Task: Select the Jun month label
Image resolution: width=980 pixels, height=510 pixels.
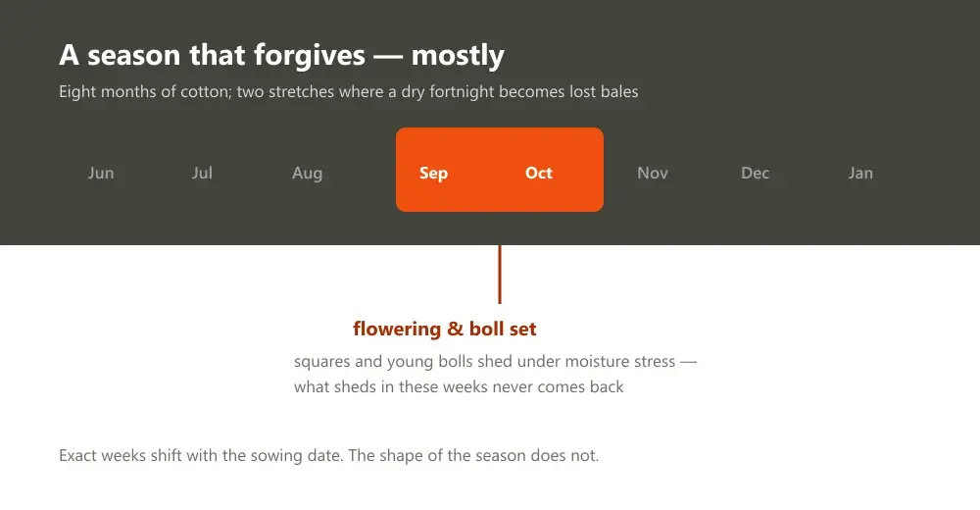Action: [x=101, y=173]
